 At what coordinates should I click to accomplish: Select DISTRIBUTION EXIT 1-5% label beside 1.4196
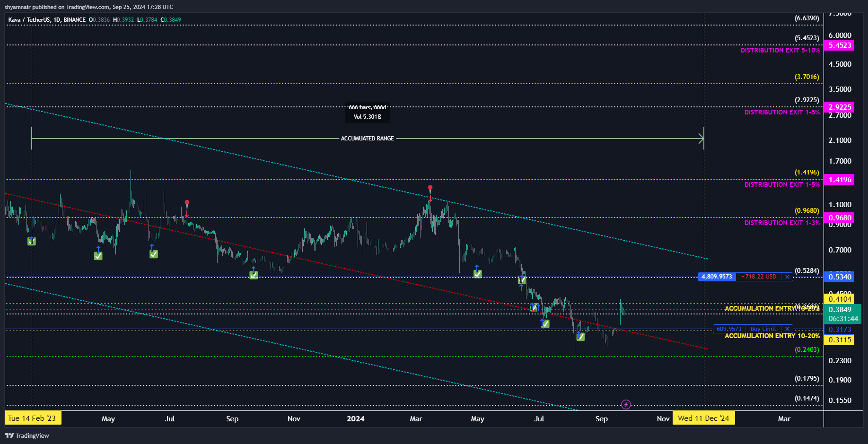point(782,185)
